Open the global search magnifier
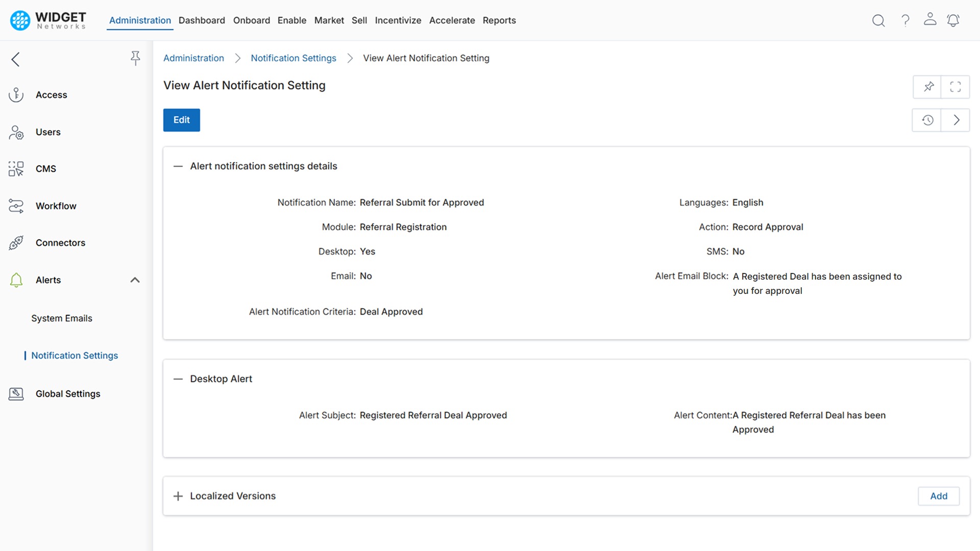 [x=878, y=20]
